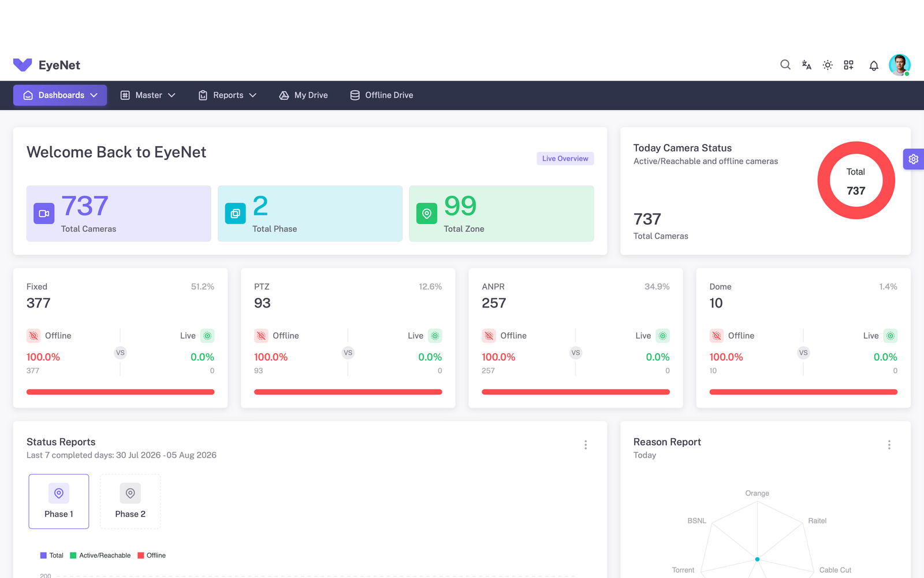Click the VS badge in ANPR card

[x=576, y=353]
